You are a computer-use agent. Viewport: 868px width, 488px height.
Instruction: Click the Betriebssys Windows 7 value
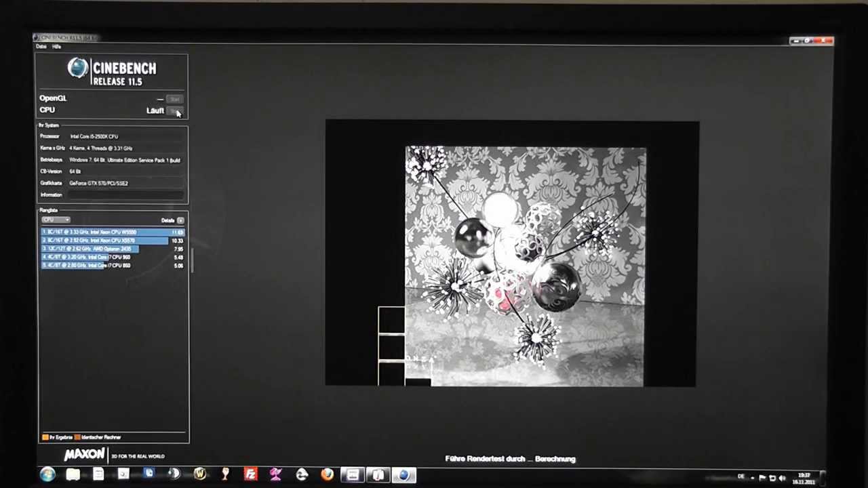click(x=124, y=160)
